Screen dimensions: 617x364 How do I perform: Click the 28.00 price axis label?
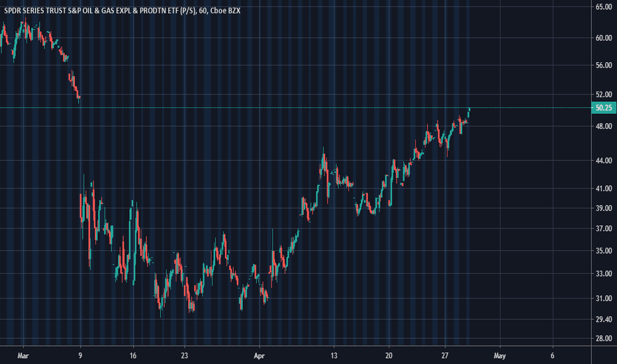(x=604, y=338)
